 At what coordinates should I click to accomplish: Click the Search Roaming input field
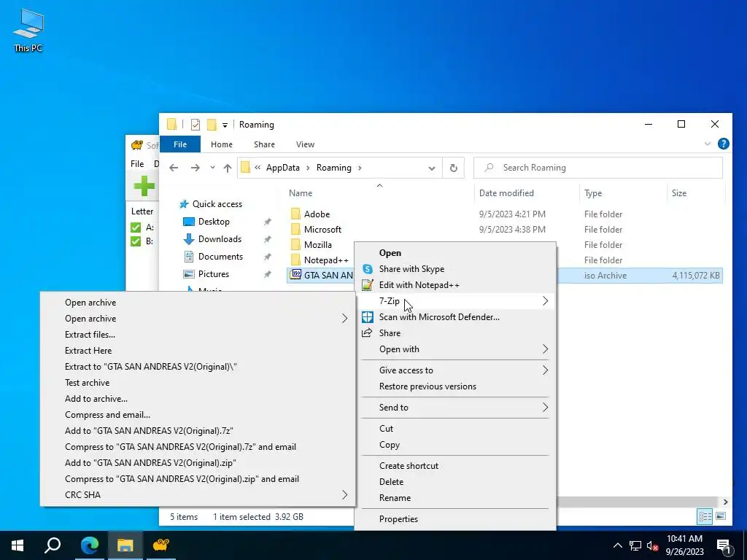pos(598,168)
